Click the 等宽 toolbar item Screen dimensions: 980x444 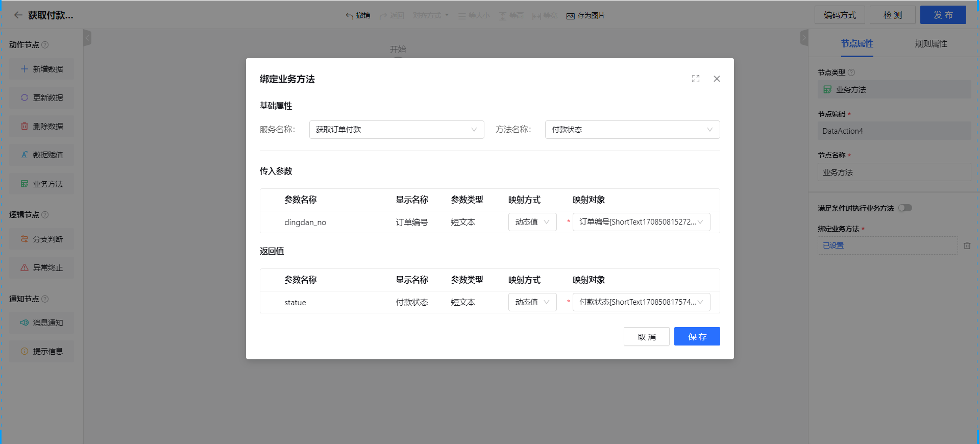(x=545, y=16)
